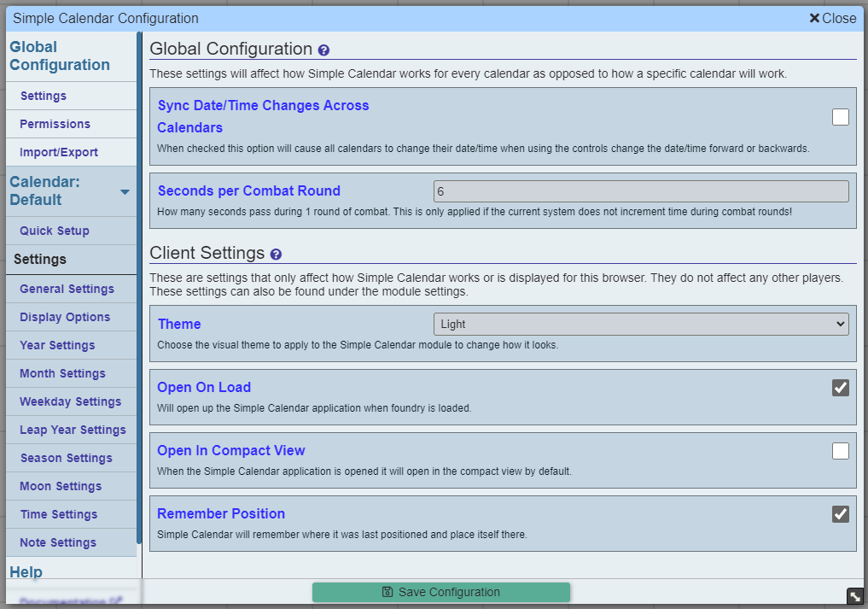Go to Import/Export section
The height and width of the screenshot is (609, 868).
tap(59, 152)
